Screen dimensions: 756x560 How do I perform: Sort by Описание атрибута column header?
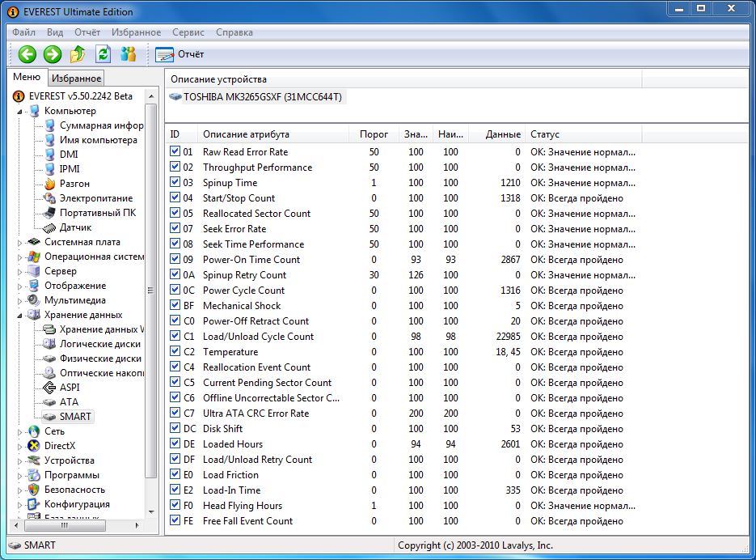246,134
